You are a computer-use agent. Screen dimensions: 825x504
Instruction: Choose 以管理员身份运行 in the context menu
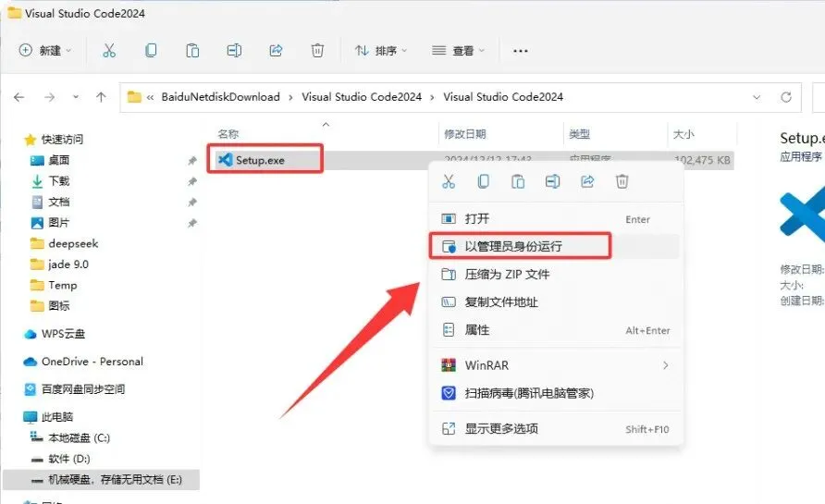556,246
